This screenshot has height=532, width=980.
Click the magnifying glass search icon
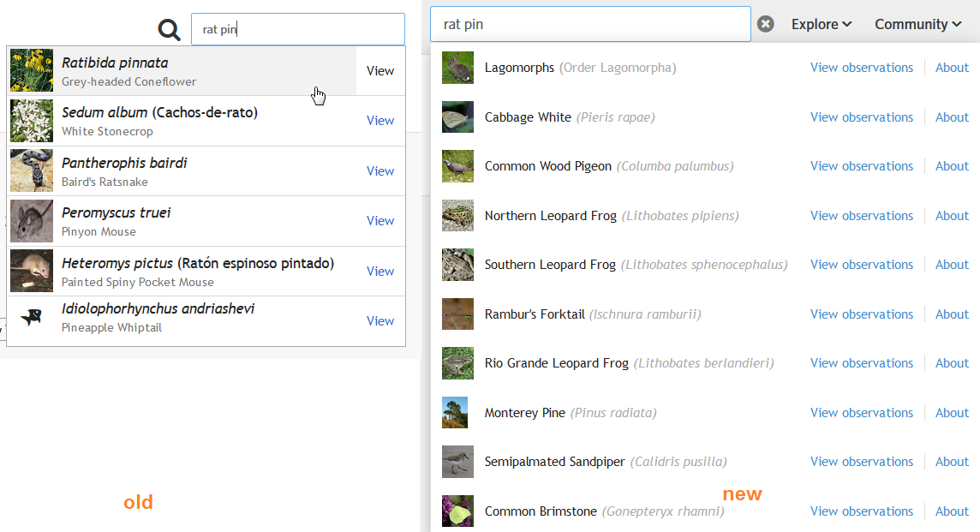tap(170, 30)
